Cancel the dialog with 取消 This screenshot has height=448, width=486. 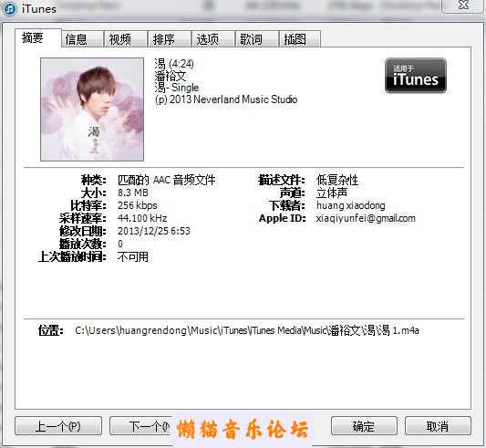click(x=438, y=426)
